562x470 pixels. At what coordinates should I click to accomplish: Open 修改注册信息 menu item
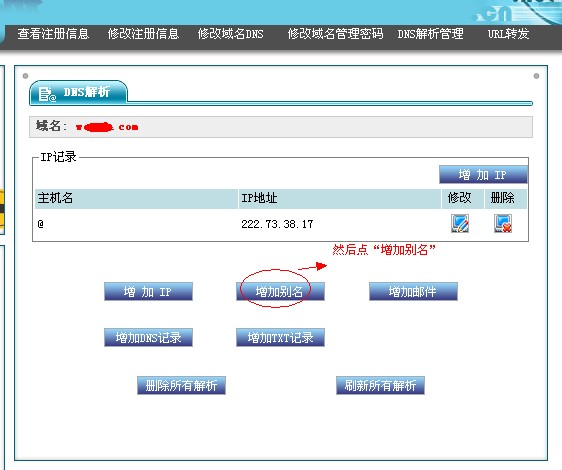[x=143, y=34]
